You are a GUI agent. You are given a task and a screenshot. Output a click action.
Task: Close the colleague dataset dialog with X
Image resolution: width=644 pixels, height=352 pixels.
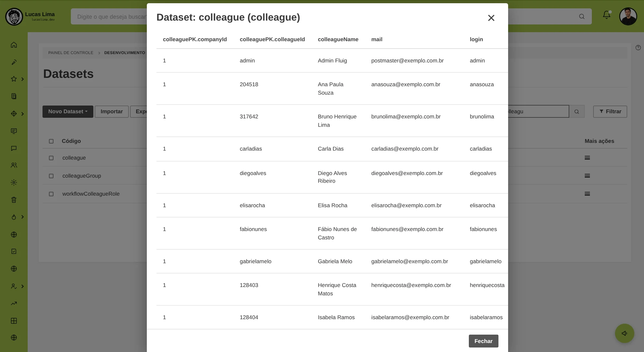491,18
